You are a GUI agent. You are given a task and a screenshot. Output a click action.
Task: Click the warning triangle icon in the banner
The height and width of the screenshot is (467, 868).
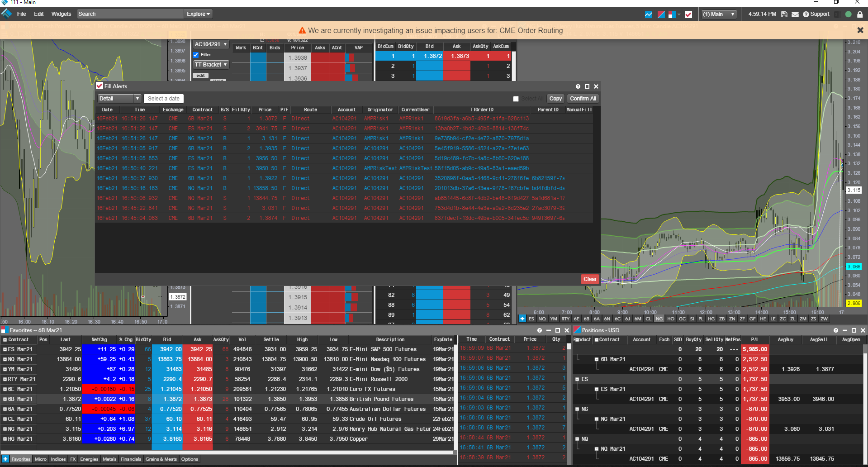pos(302,30)
